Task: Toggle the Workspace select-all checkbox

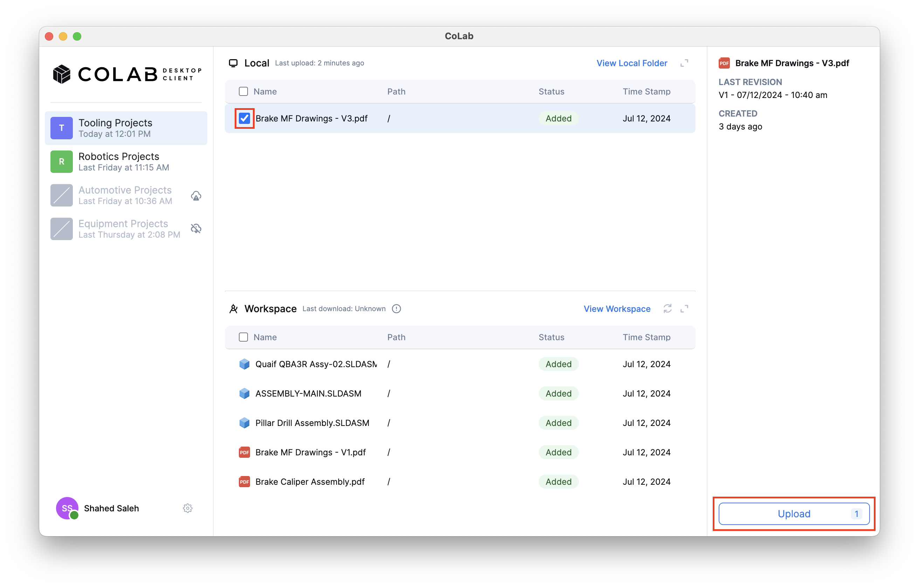Action: pyautogui.click(x=243, y=337)
